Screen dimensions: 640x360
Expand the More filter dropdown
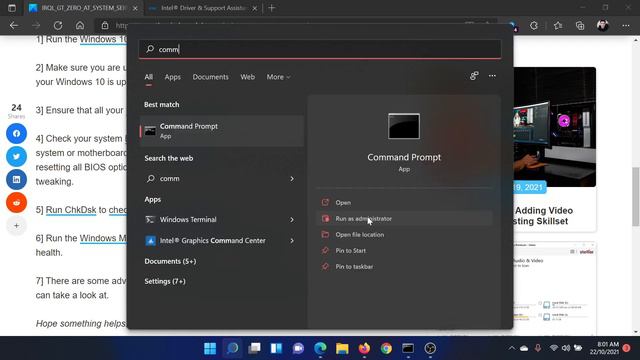278,77
